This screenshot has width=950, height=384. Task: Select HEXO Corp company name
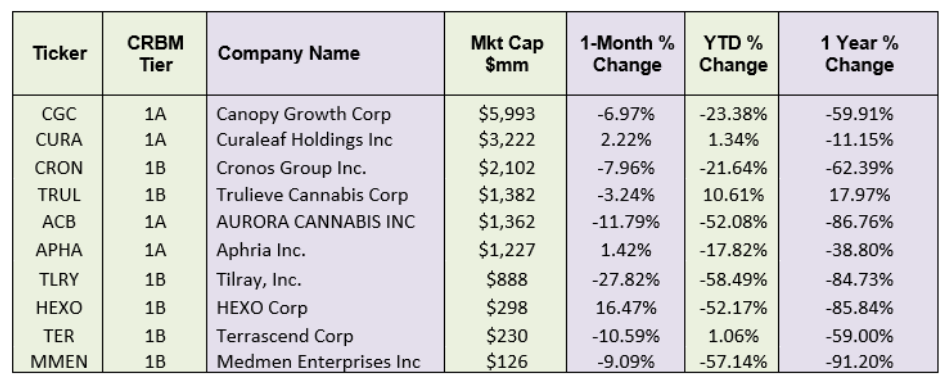click(262, 308)
